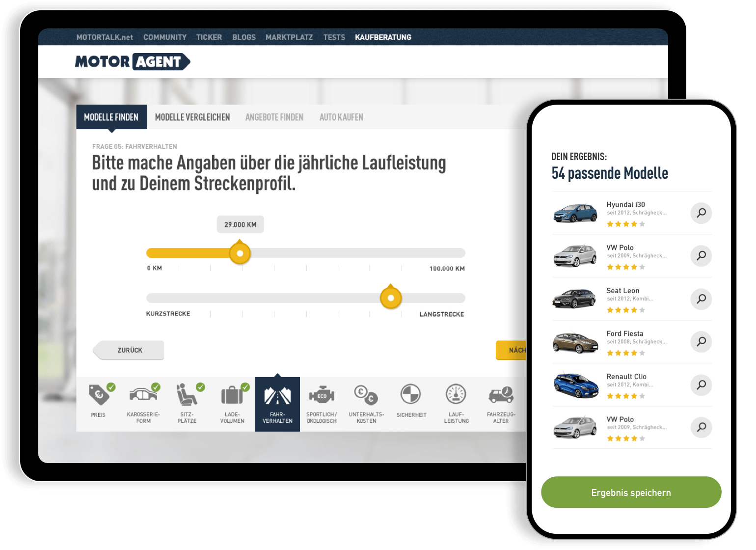Open Tests in the top navigation
756x550 pixels.
coord(334,37)
